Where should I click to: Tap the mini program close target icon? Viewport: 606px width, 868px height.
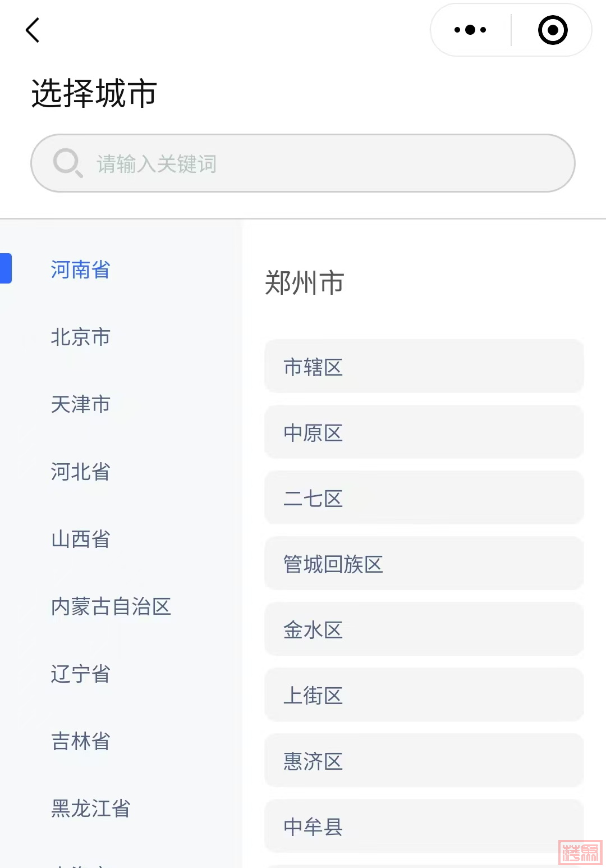coord(553,30)
